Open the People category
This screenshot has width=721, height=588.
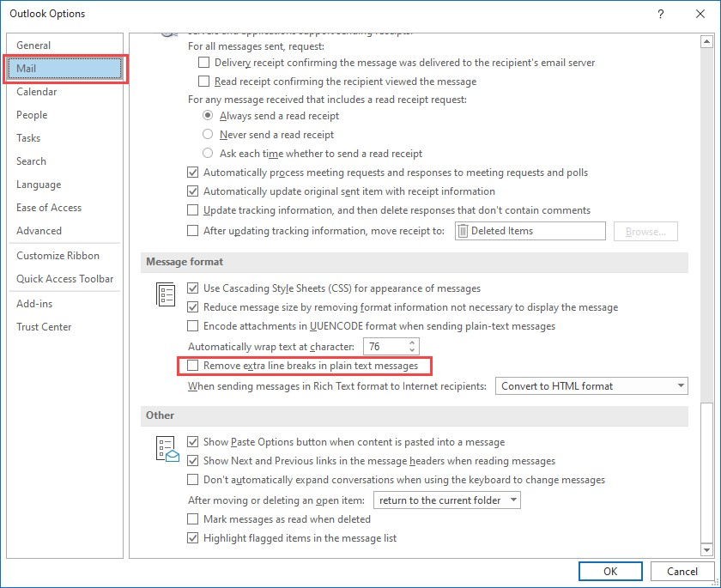(x=65, y=114)
